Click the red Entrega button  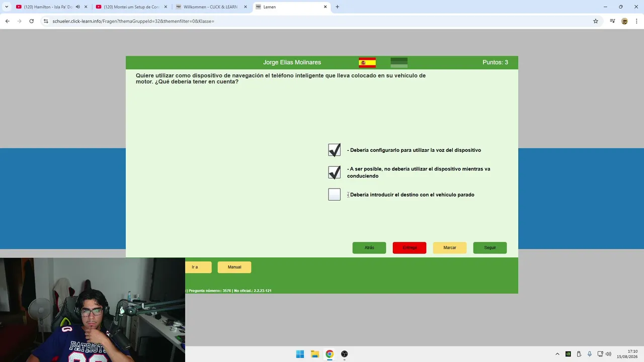coord(410,248)
